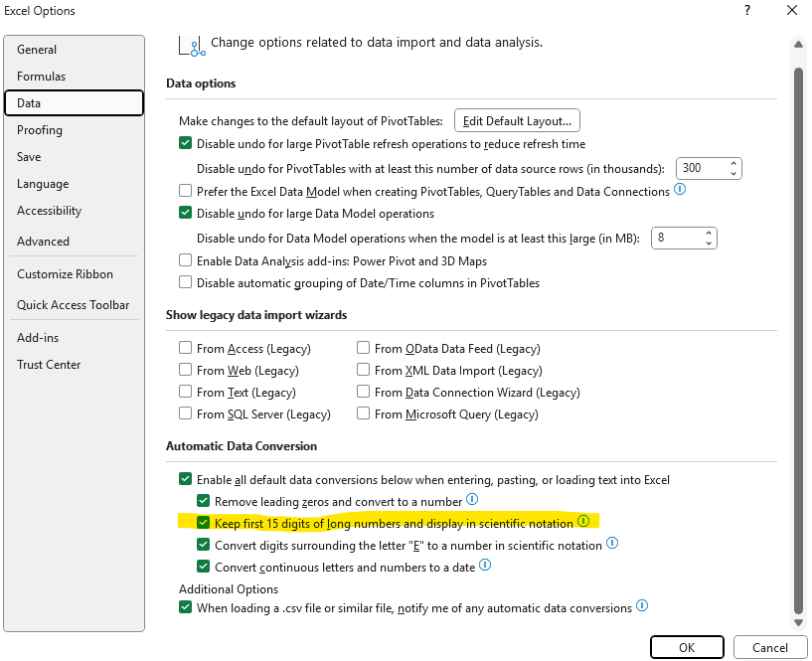Uncheck Remove leading zeros and convert
Screen dimensions: 812x661
pos(203,501)
